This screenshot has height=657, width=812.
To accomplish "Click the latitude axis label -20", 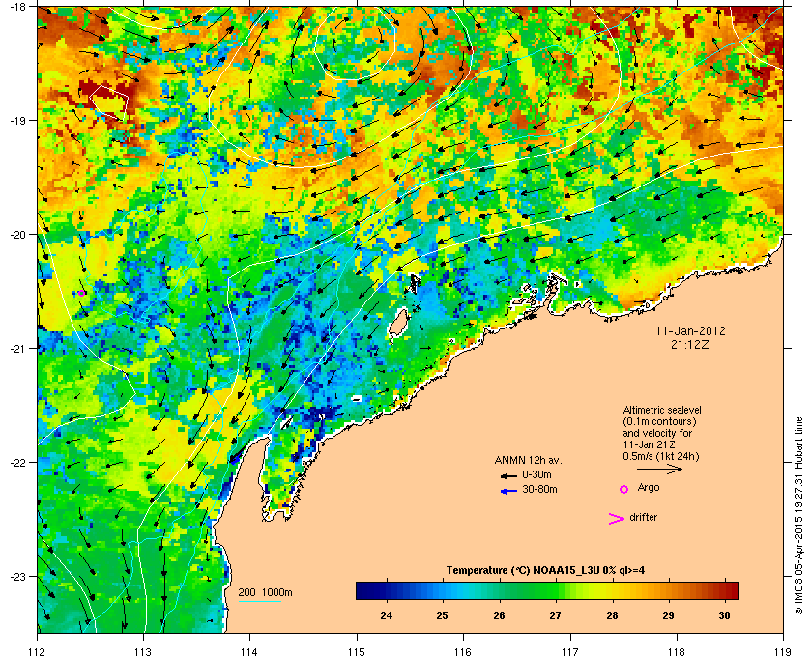I will (18, 234).
